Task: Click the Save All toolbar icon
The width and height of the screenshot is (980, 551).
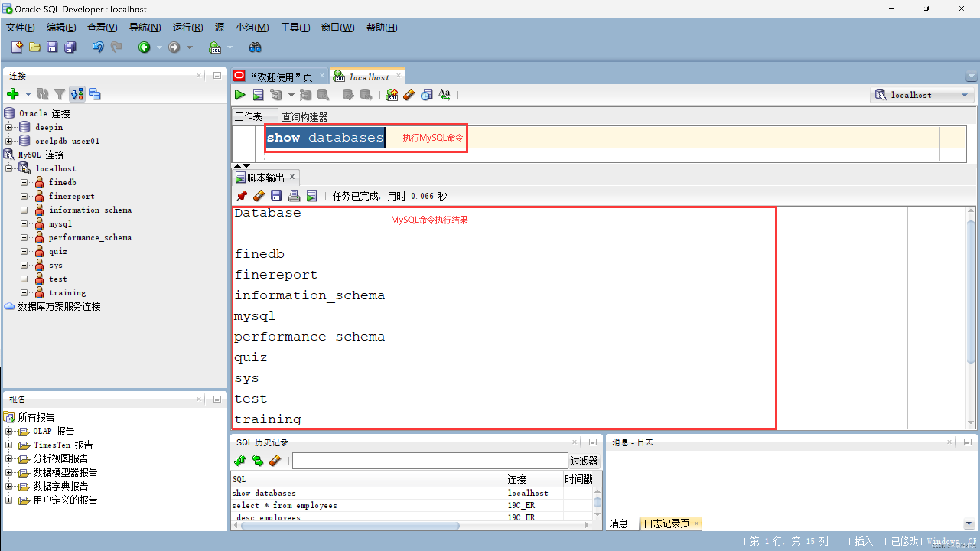Action: [x=70, y=47]
